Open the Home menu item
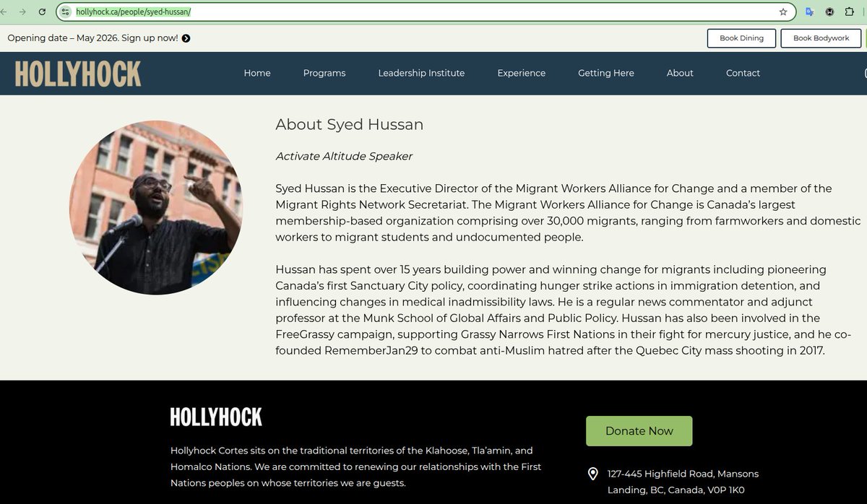 point(257,73)
